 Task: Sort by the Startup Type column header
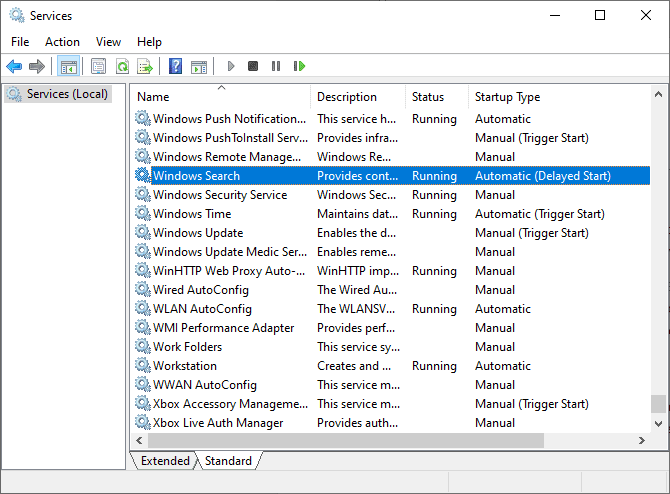point(560,97)
